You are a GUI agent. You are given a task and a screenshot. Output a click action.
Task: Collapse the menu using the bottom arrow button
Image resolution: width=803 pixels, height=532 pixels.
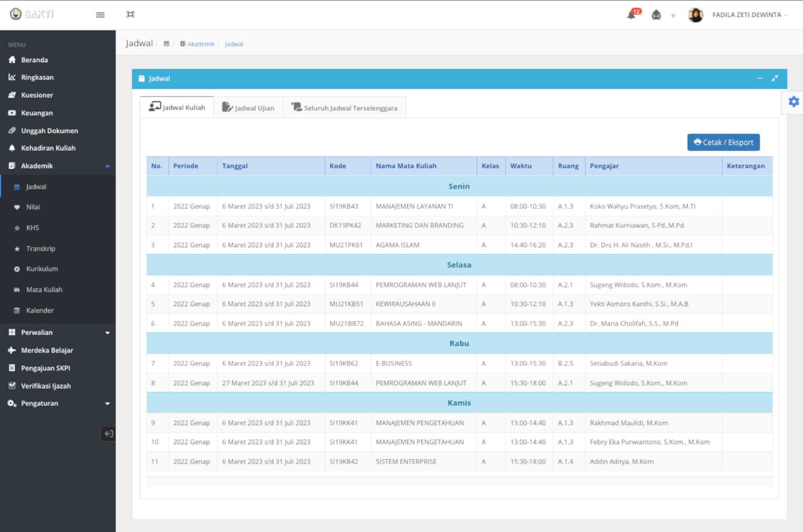(108, 434)
